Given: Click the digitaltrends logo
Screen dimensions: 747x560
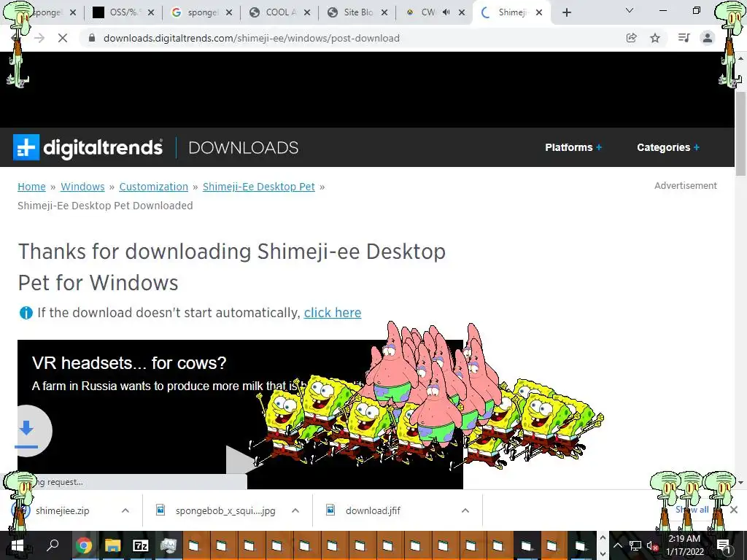Looking at the screenshot, I should [x=88, y=147].
